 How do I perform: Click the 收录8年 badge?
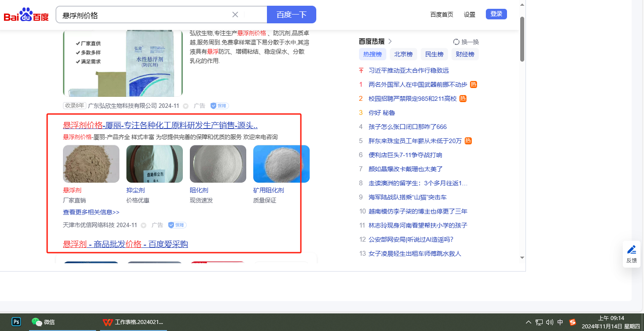pyautogui.click(x=74, y=106)
